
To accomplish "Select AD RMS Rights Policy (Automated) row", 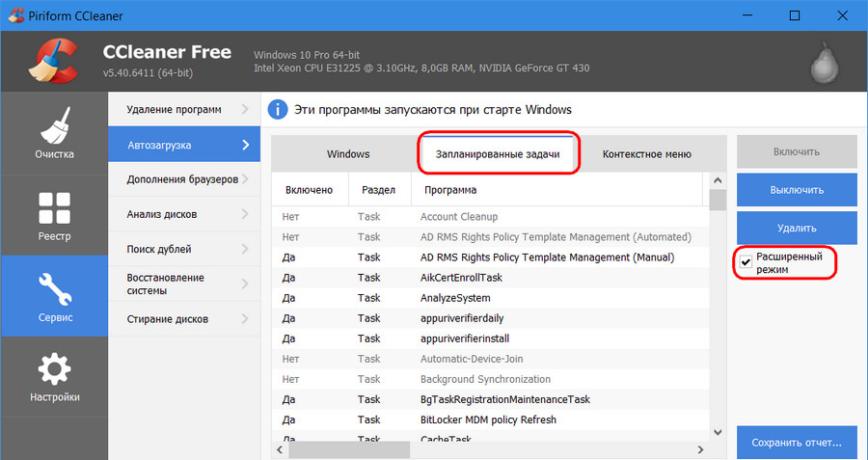I will [x=491, y=237].
